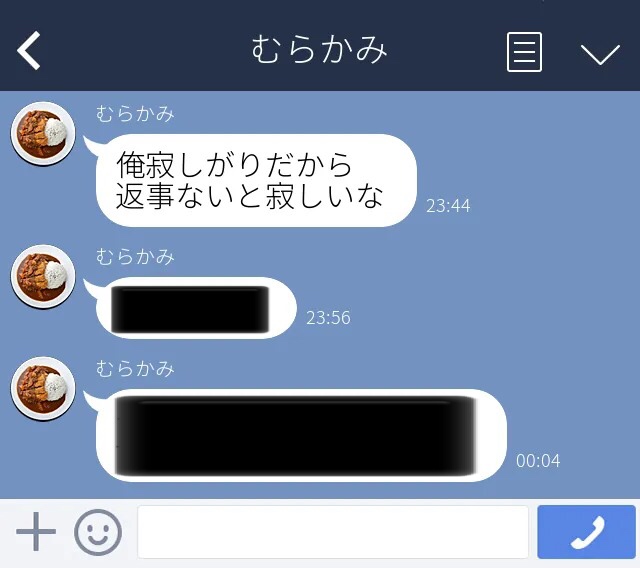This screenshot has height=568, width=640.
Task: Tap sender name above first message
Action: pyautogui.click(x=135, y=113)
